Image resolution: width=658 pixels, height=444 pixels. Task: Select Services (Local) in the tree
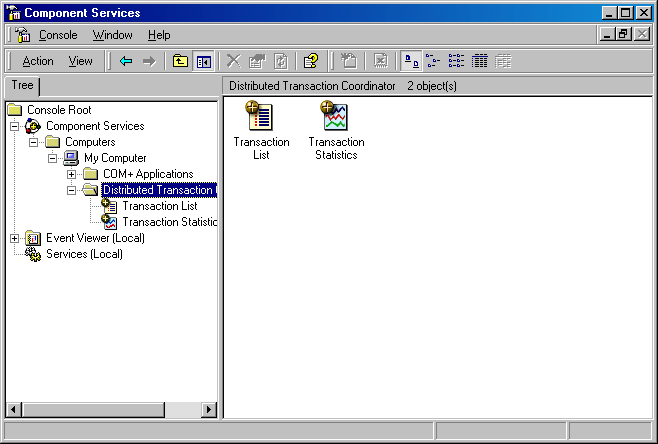tap(84, 254)
